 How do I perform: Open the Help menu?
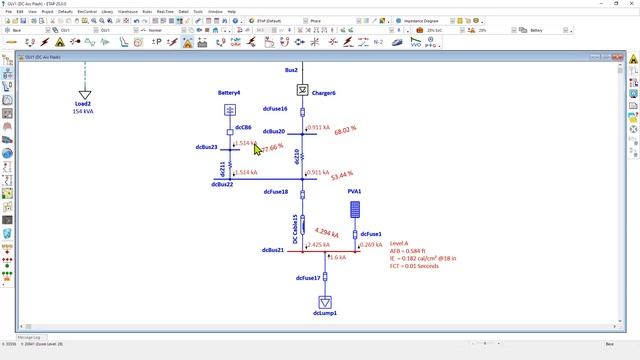pos(231,12)
